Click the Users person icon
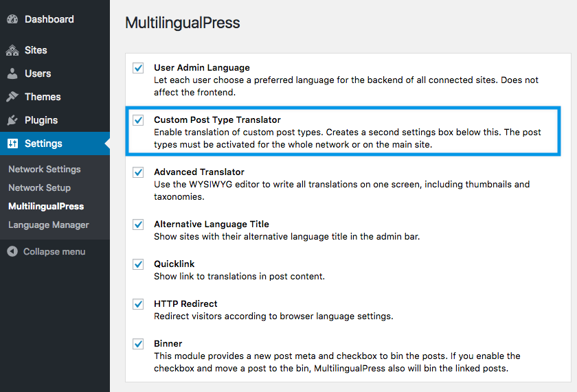 12,73
